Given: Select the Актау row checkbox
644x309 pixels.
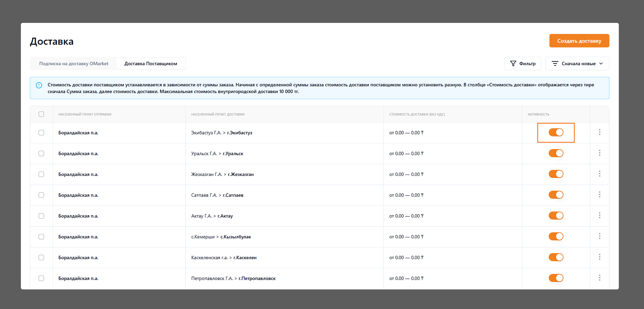Looking at the screenshot, I should [41, 216].
